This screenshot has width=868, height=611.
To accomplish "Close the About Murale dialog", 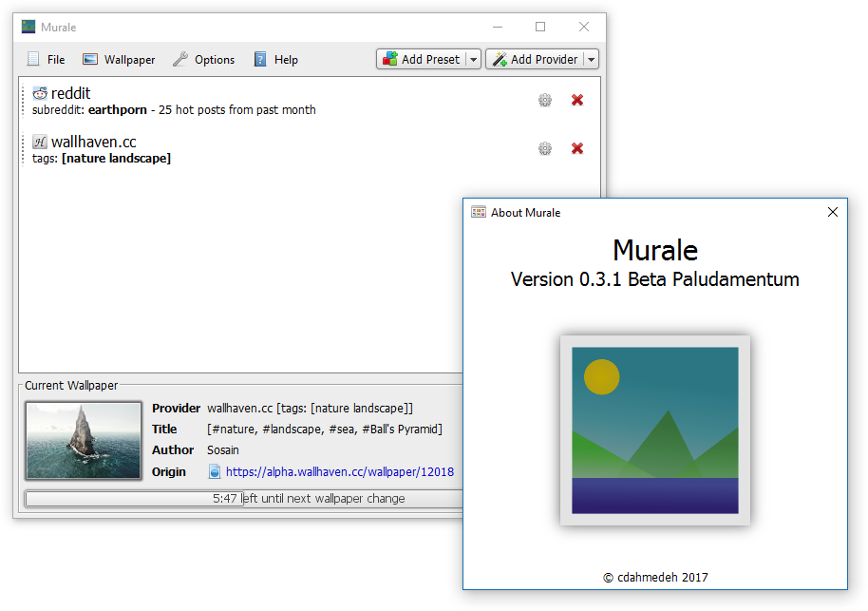I will click(833, 212).
